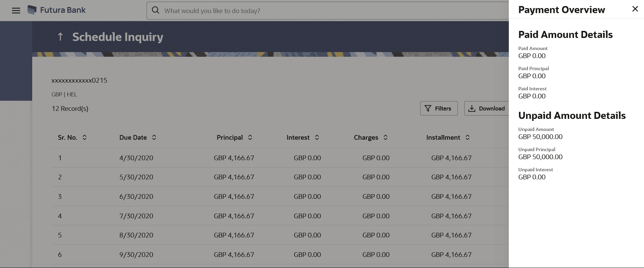Select due date 7/30/2020
Image resolution: width=644 pixels, height=268 pixels.
136,216
